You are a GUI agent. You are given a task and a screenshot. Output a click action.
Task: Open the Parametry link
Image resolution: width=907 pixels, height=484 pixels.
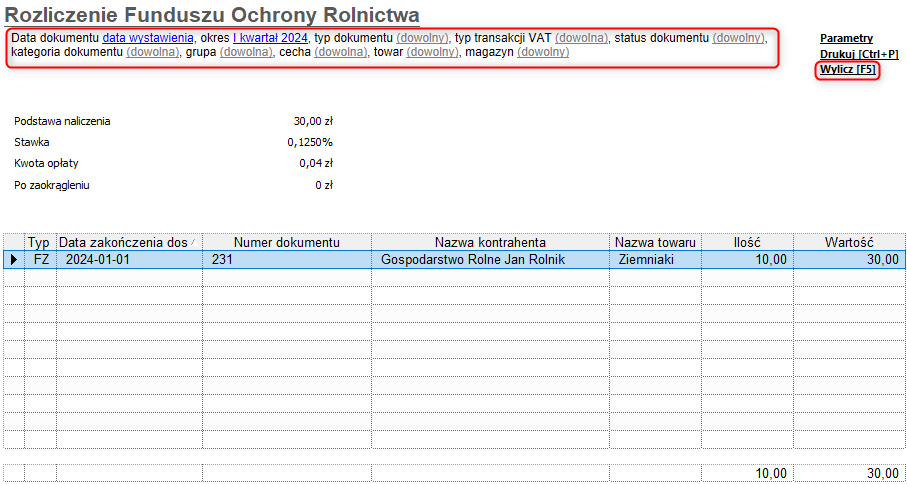pyautogui.click(x=846, y=38)
